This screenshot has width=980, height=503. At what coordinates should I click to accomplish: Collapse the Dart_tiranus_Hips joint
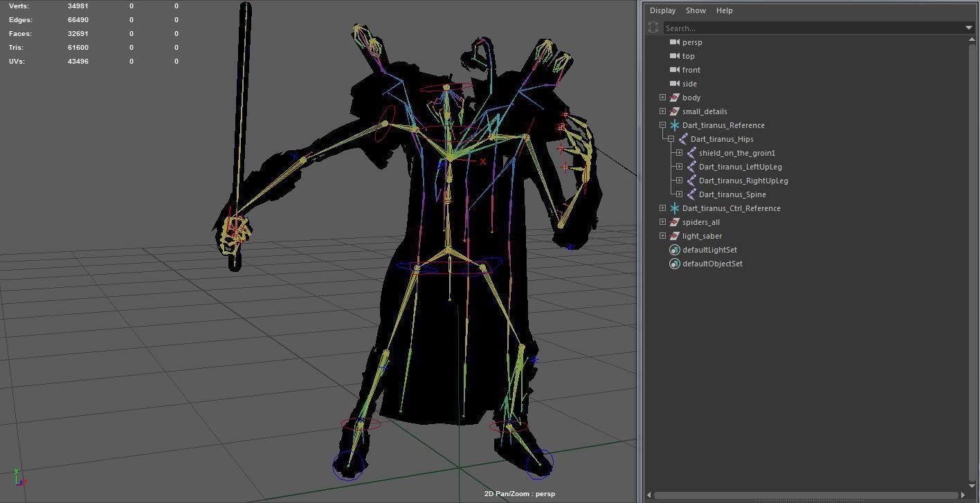tap(671, 139)
